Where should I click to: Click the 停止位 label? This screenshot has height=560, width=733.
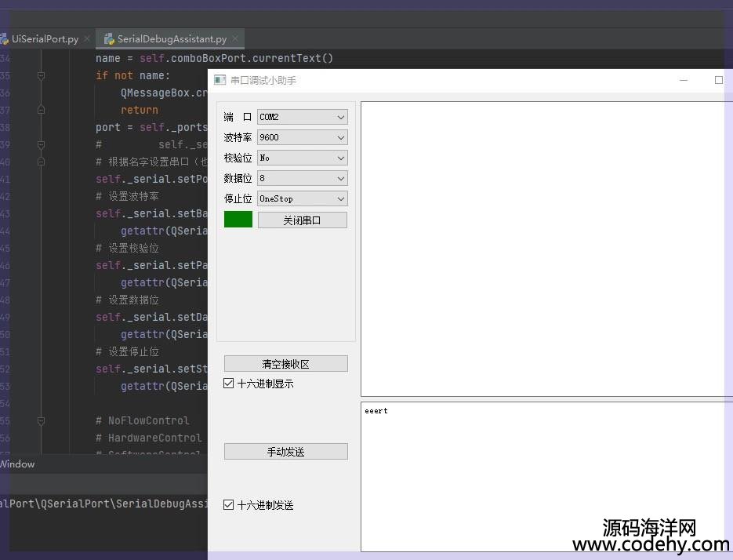(x=238, y=199)
